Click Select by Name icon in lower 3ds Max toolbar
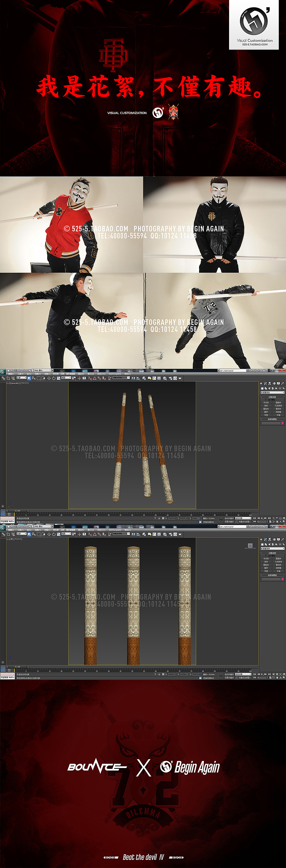 pos(34,534)
